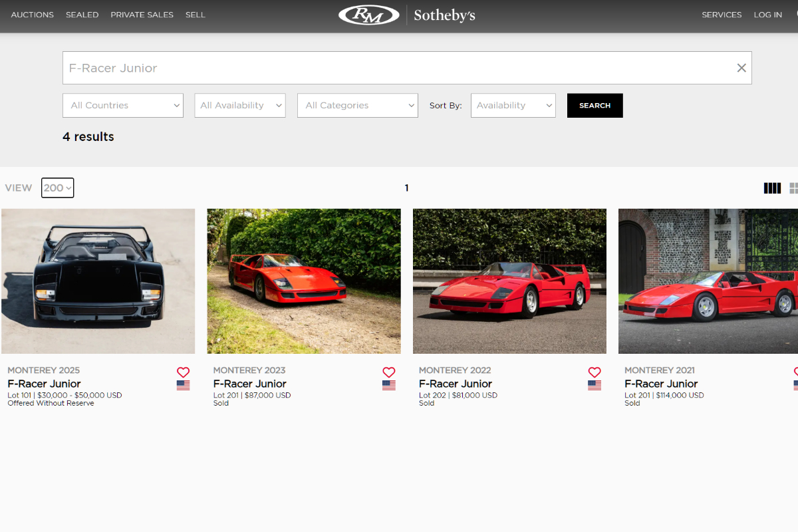This screenshot has height=532, width=798.
Task: Clear the search field with the X icon
Action: click(x=741, y=68)
